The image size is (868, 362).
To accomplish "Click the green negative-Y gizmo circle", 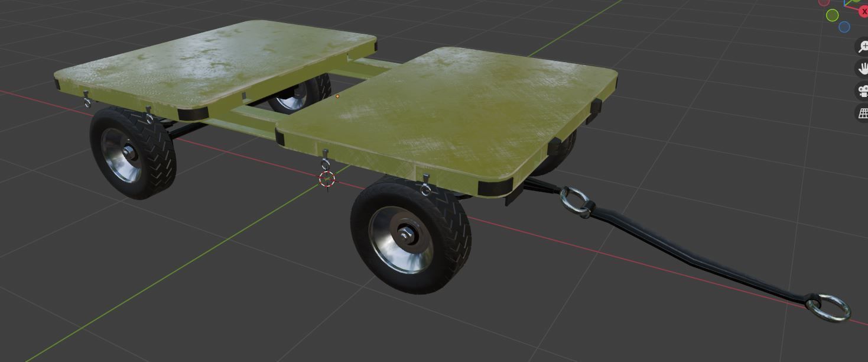I will click(832, 15).
